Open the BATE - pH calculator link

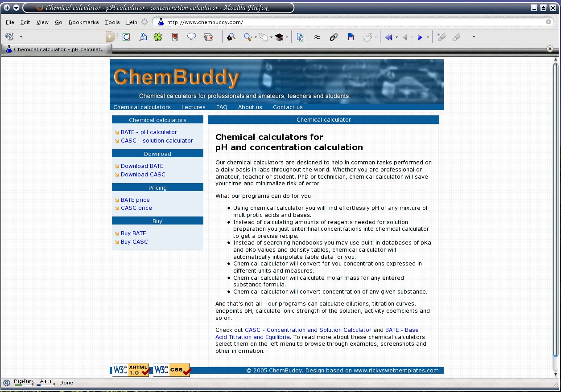(x=149, y=132)
